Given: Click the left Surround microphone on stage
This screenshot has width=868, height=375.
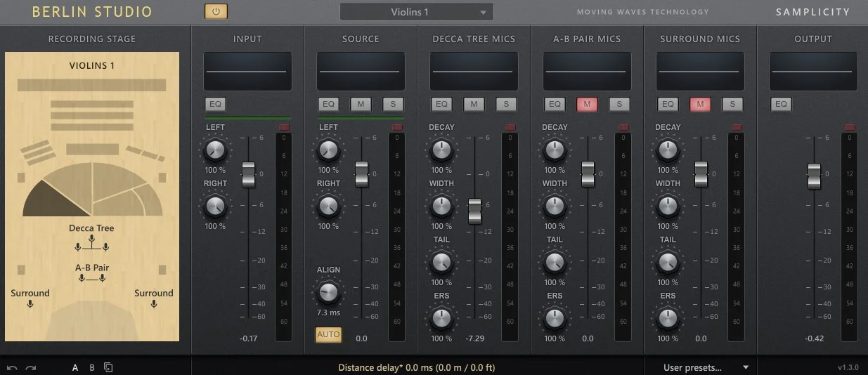Looking at the screenshot, I should pyautogui.click(x=30, y=304).
